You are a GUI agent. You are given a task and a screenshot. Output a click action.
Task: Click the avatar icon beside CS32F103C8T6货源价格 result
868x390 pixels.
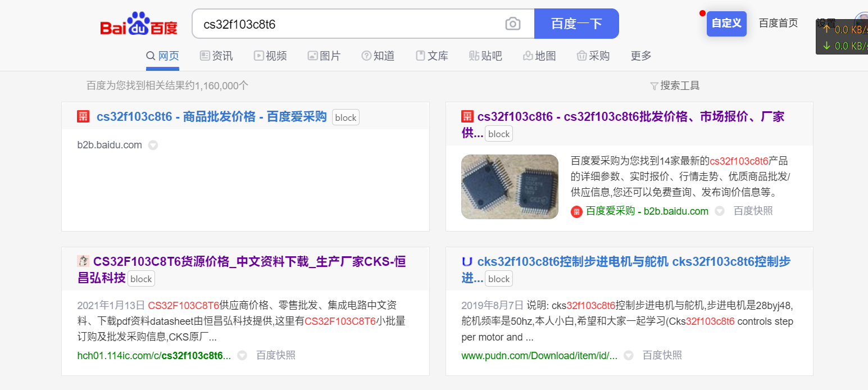[x=83, y=261]
